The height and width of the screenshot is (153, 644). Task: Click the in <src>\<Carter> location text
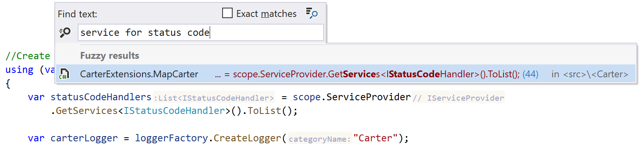pos(590,74)
